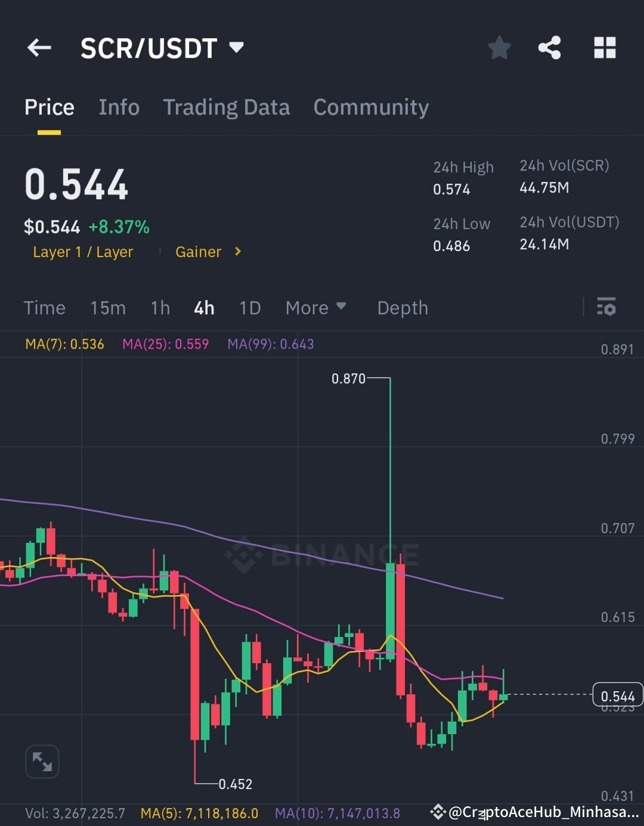
Task: Select the 15m interval
Action: [x=108, y=308]
